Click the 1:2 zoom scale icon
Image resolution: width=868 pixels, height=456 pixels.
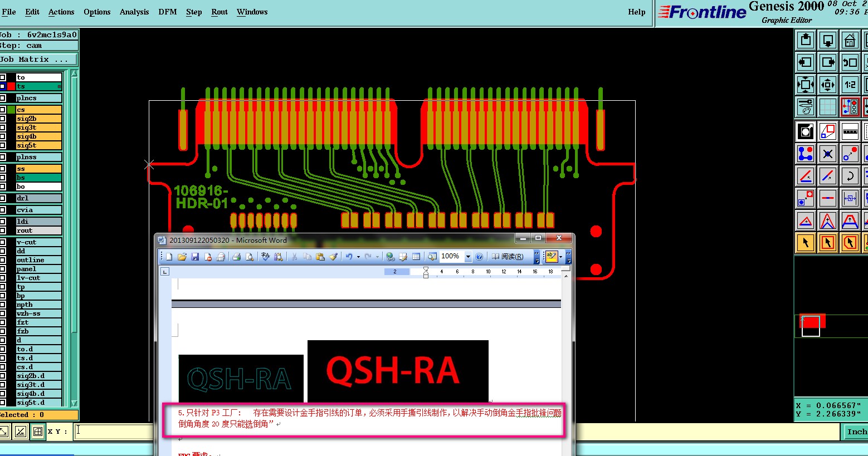850,85
